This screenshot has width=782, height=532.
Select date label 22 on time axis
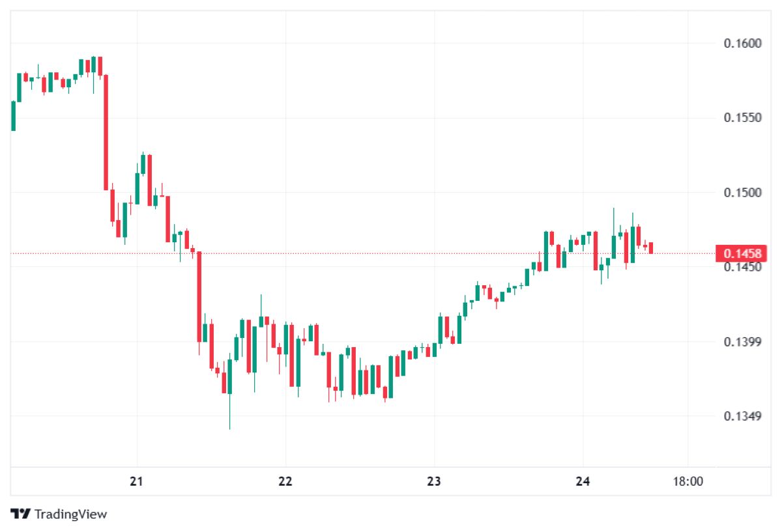285,482
